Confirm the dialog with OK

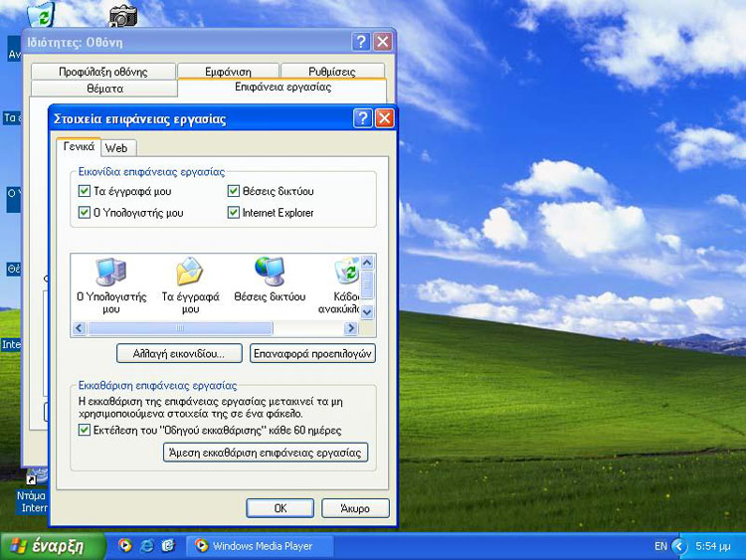(x=280, y=508)
